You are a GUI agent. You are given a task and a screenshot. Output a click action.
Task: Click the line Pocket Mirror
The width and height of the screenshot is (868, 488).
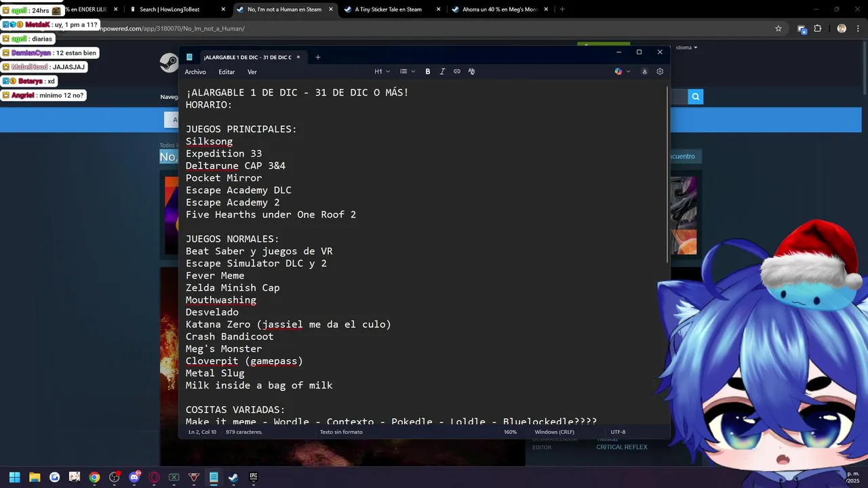tap(224, 178)
